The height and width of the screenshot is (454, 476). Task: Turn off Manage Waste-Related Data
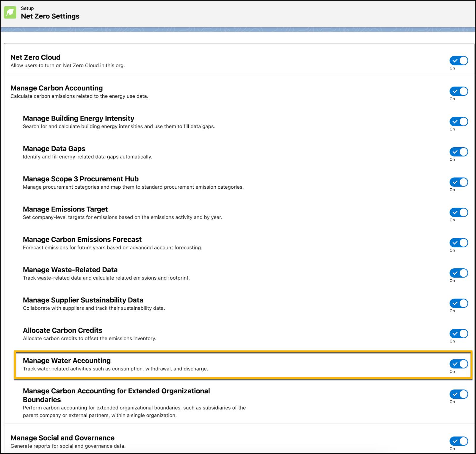click(x=458, y=273)
